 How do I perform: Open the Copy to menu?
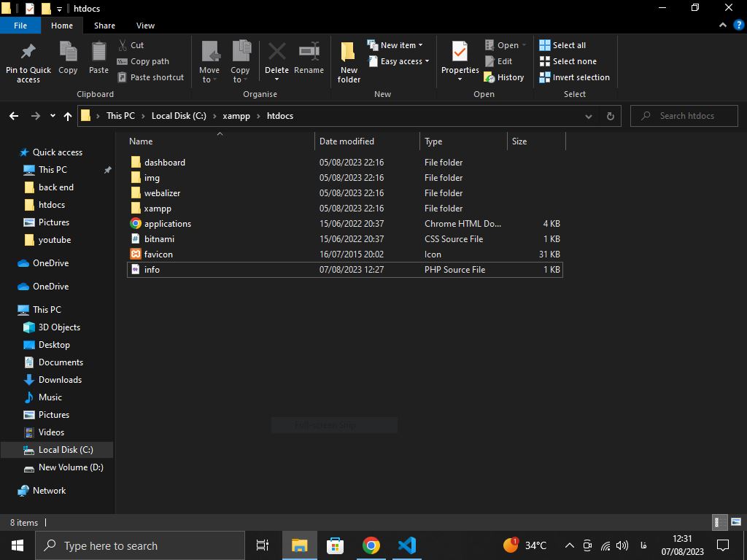tap(240, 62)
